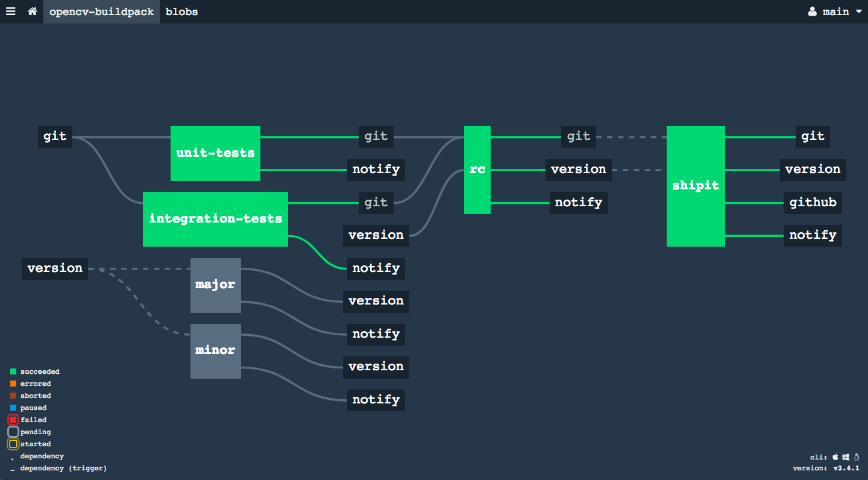868x480 pixels.
Task: Switch to the opencv-buildpack pipeline tab
Action: click(x=101, y=11)
